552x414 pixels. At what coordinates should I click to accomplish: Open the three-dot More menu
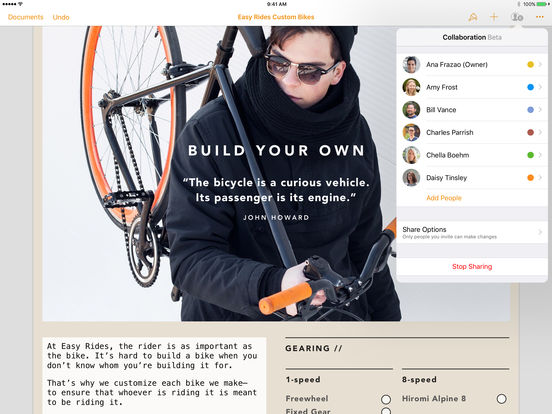click(539, 17)
